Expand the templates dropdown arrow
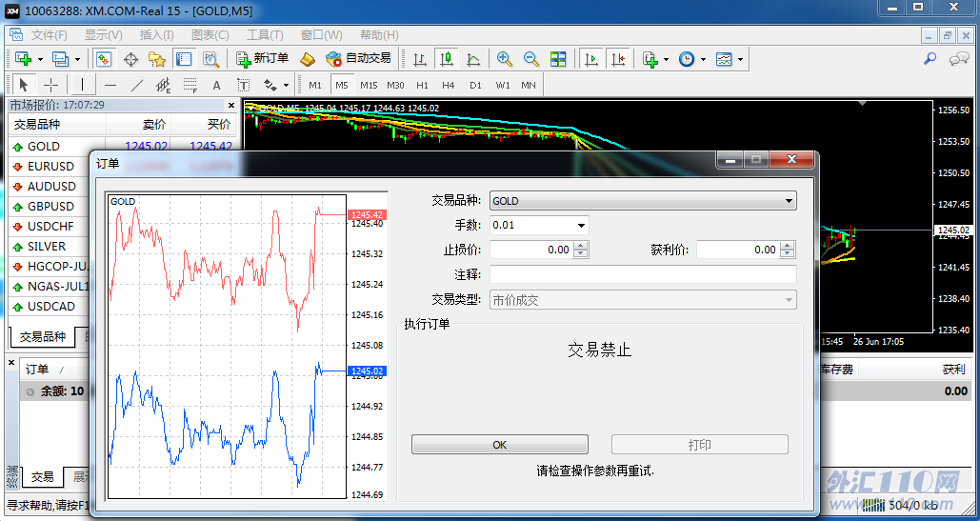Image resolution: width=980 pixels, height=521 pixels. (x=741, y=59)
